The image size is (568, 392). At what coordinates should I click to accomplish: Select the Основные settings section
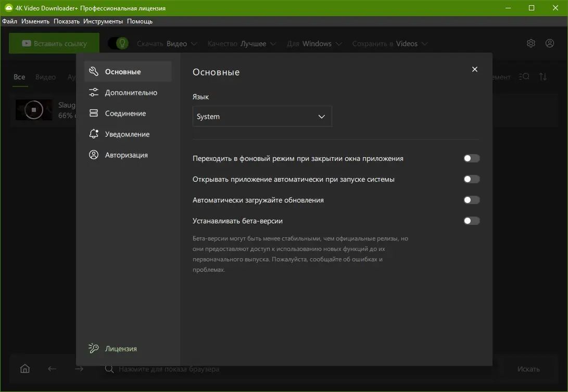[128, 71]
